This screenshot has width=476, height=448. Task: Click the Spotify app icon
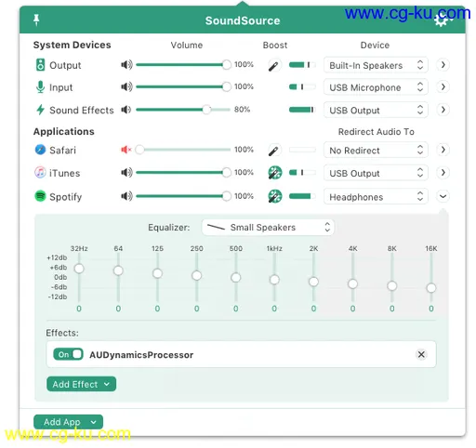(40, 196)
